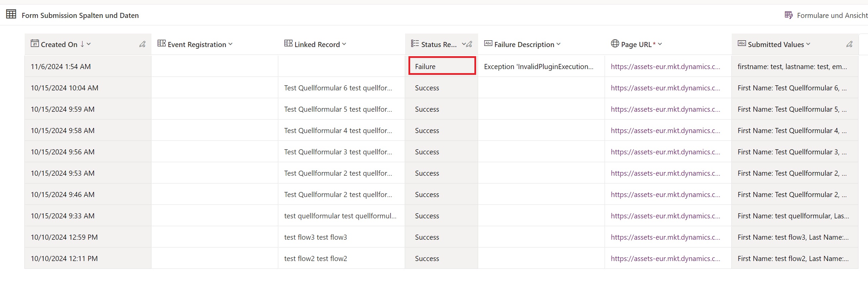
Task: Open the Status Reason column dropdown chevron
Action: coord(464,44)
